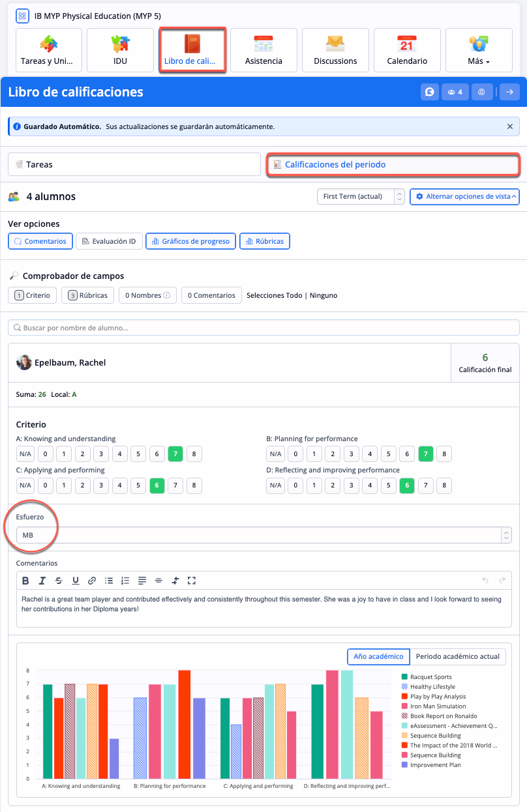527x812 pixels.
Task: Toggle the Rúbricas view option
Action: (x=265, y=241)
